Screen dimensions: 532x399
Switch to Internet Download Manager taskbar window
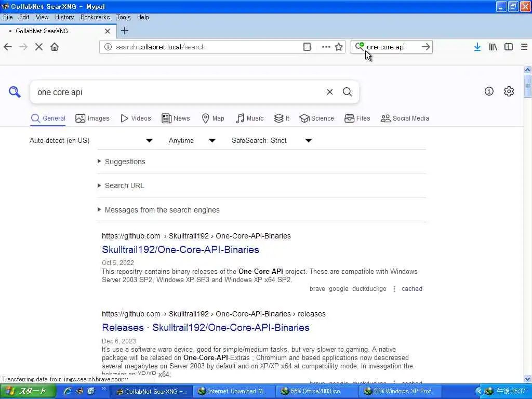pyautogui.click(x=234, y=391)
